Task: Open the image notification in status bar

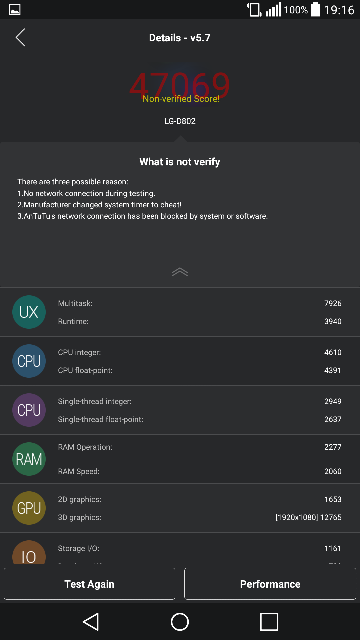Action: click(x=14, y=9)
